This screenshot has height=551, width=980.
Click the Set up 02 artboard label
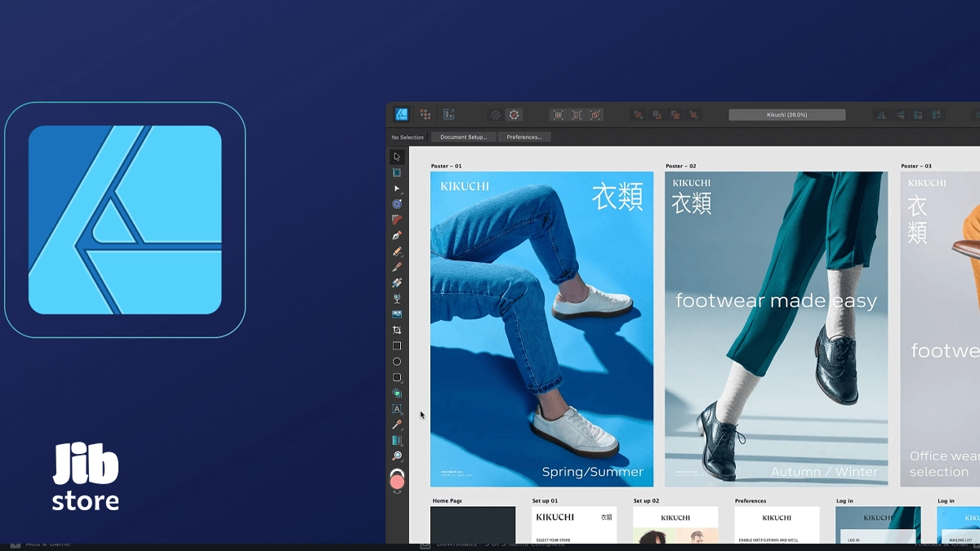[x=646, y=500]
